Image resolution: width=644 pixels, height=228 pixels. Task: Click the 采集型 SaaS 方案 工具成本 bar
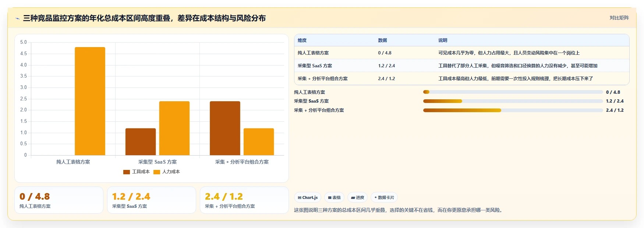(x=141, y=142)
